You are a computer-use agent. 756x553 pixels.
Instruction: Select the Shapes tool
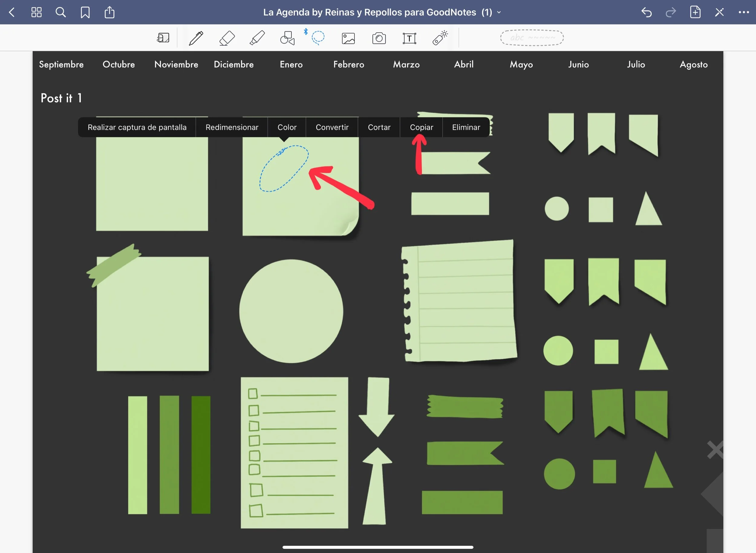coord(287,38)
